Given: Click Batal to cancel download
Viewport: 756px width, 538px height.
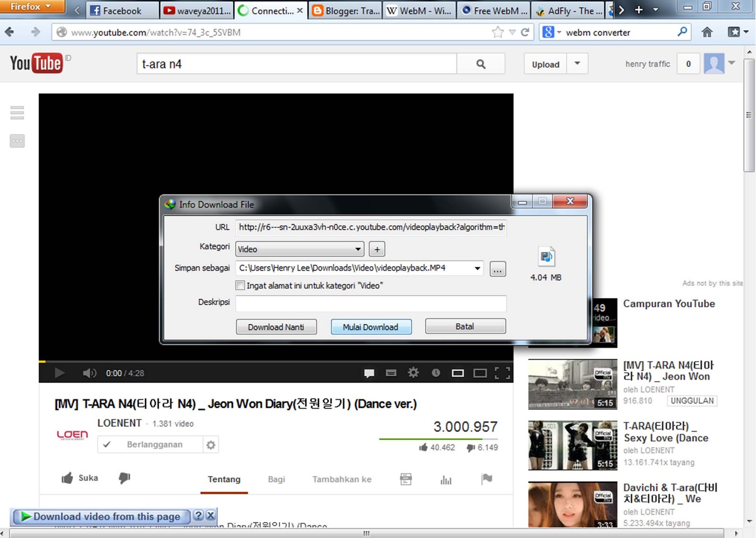Looking at the screenshot, I should click(x=465, y=326).
